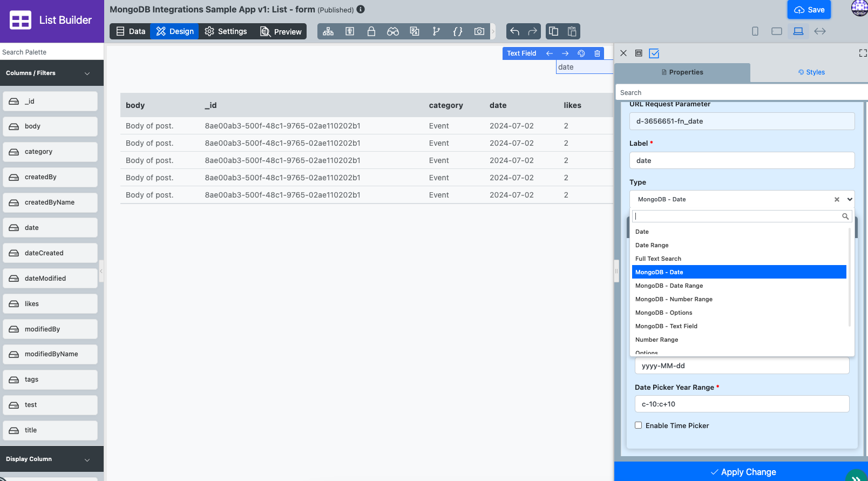Viewport: 868px width, 481px height.
Task: Click the Type dropdown list scrollbar
Action: 850,276
